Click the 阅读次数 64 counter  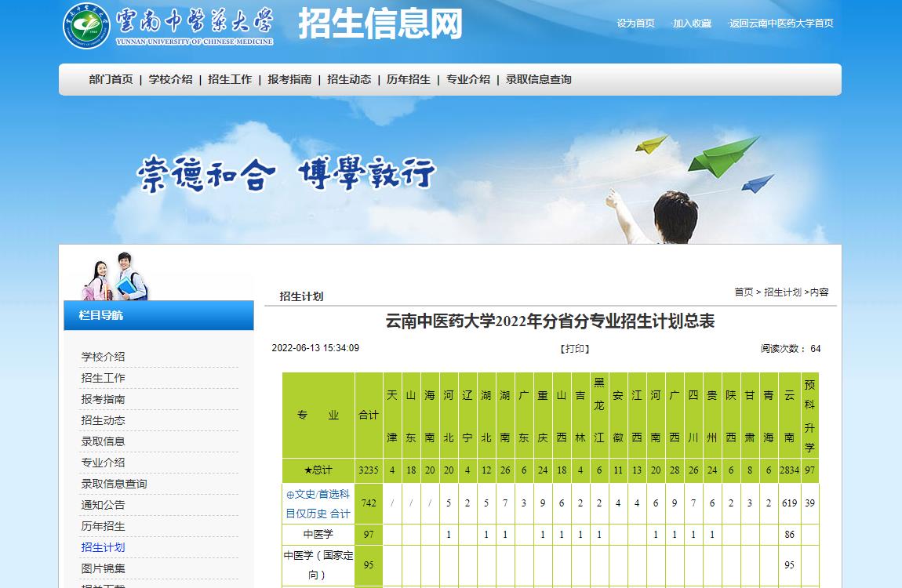click(791, 349)
